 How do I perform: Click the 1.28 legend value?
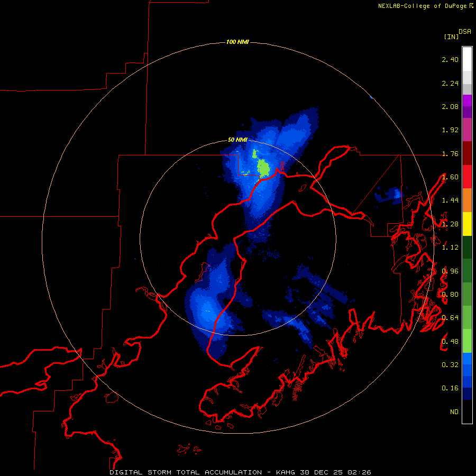(x=450, y=224)
